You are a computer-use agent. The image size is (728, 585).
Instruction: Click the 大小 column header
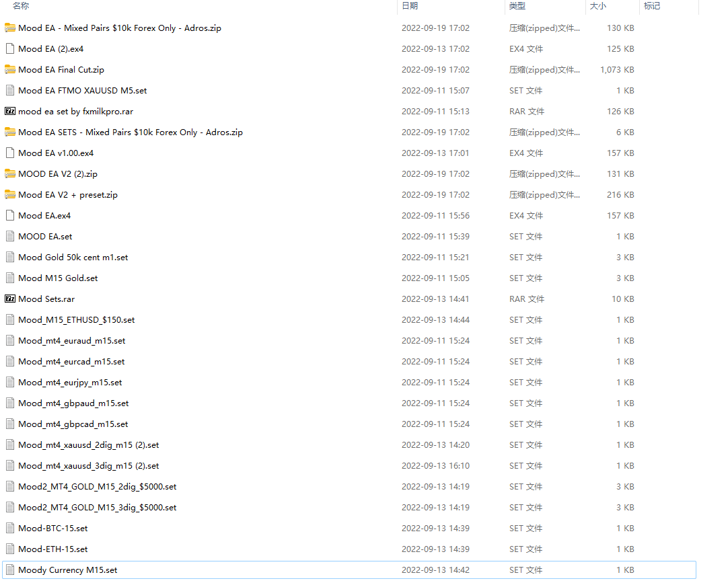tap(597, 6)
